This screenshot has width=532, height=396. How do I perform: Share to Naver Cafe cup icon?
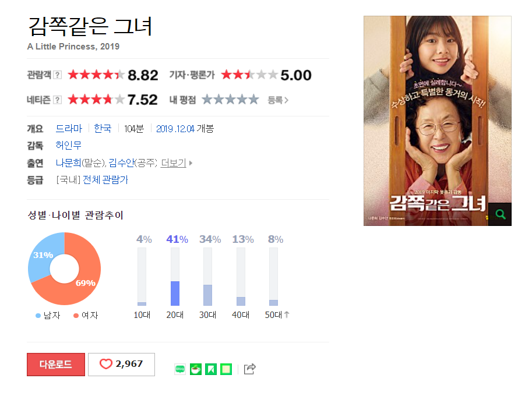tap(195, 369)
